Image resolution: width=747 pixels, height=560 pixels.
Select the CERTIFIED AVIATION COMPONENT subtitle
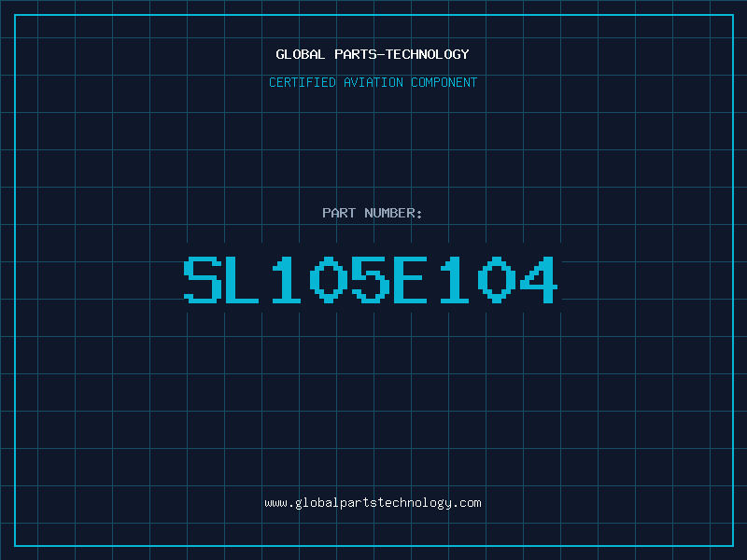point(373,82)
